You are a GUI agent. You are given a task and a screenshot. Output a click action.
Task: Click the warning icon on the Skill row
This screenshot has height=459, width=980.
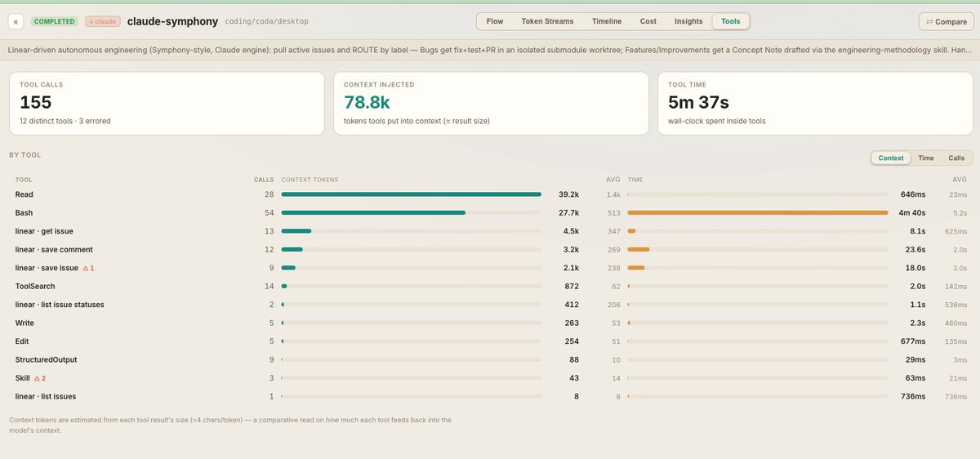[39, 378]
